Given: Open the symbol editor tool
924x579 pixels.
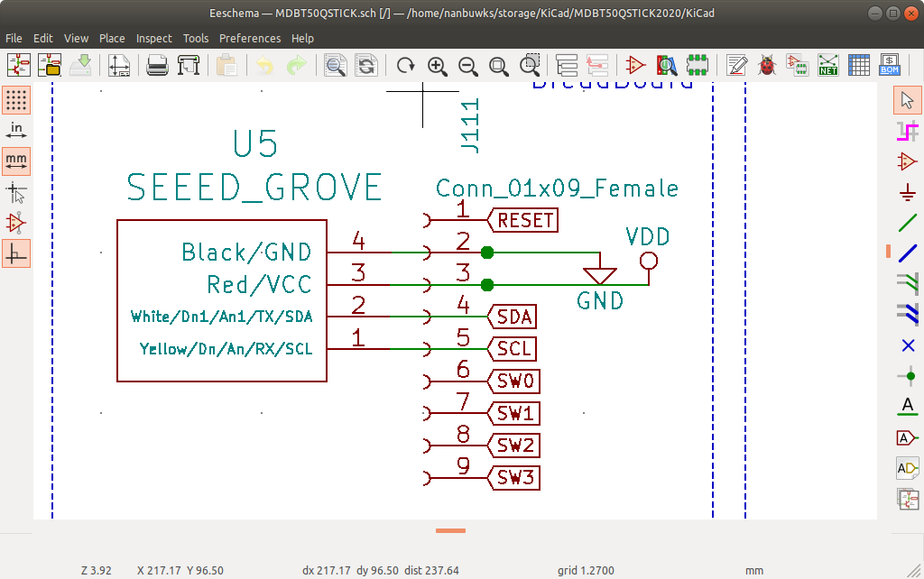Looking at the screenshot, I should [x=635, y=65].
